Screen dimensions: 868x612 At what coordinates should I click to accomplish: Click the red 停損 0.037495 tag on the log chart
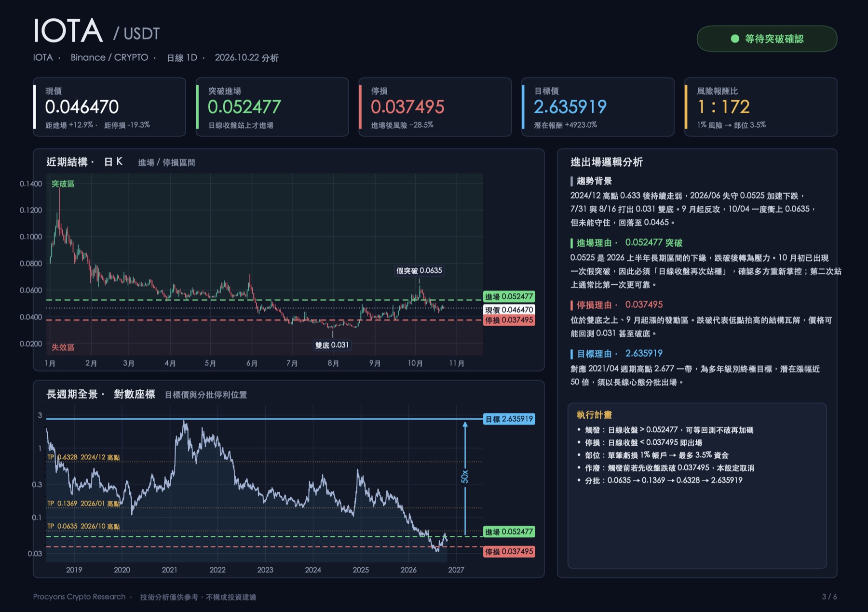click(509, 551)
